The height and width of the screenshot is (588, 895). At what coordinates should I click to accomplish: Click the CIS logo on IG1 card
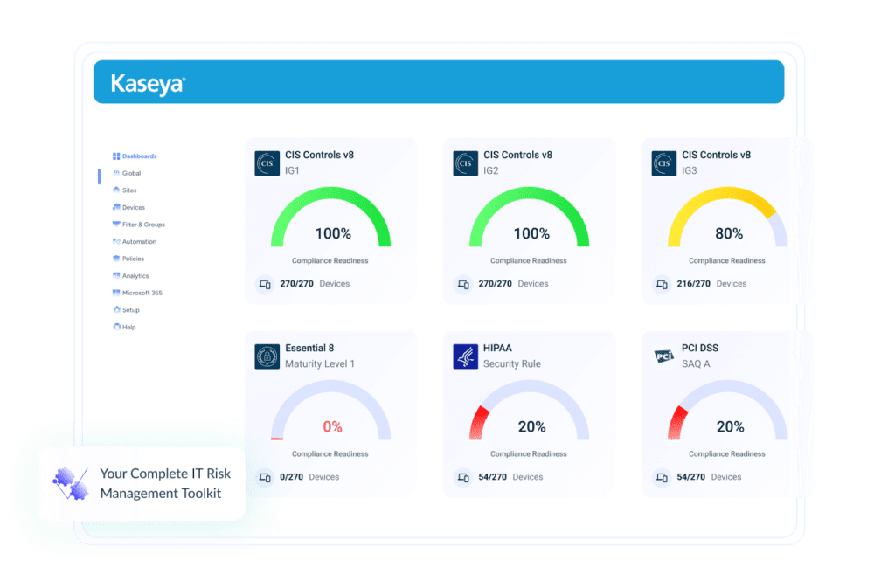point(267,163)
